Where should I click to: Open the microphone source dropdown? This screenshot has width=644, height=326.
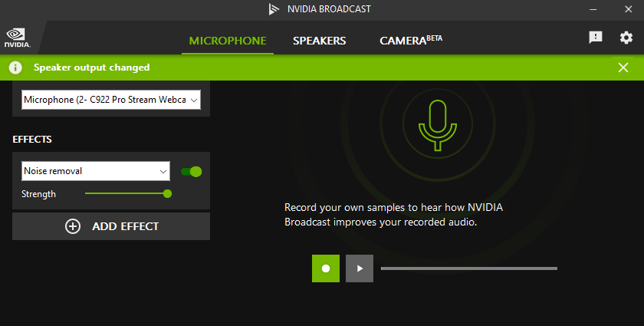click(x=111, y=100)
